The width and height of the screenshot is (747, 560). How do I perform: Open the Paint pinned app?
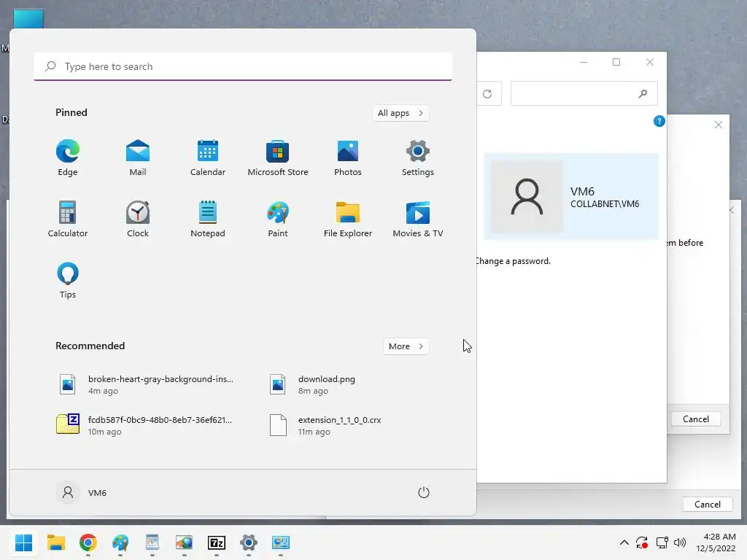pos(278,219)
